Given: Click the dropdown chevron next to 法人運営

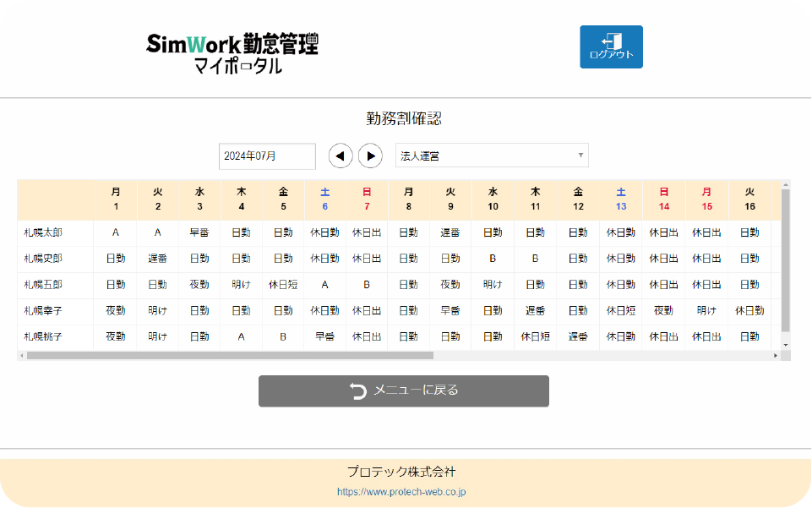Looking at the screenshot, I should (x=580, y=156).
